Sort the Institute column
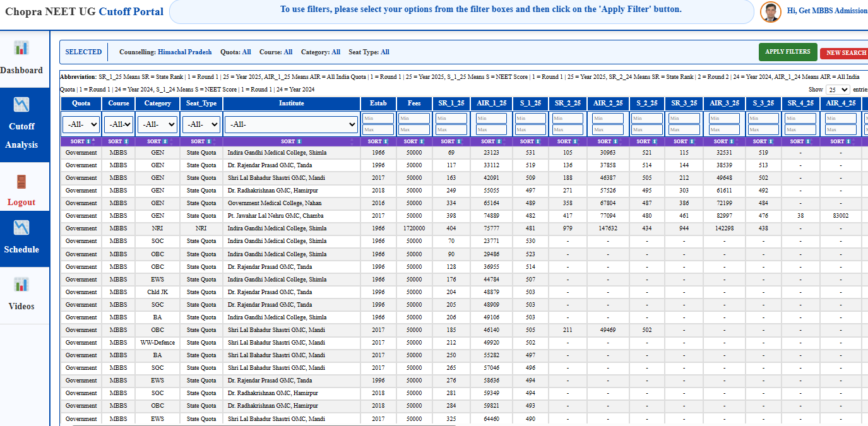This screenshot has width=868, height=426. [291, 142]
